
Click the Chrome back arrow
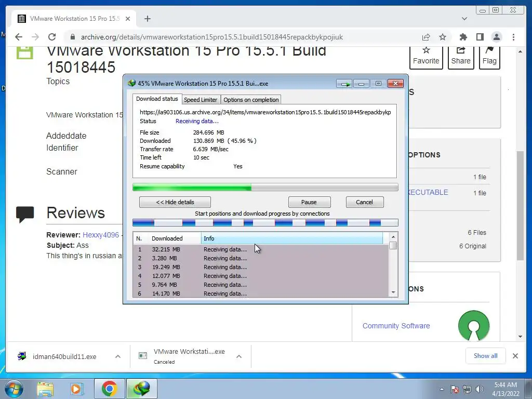(x=19, y=37)
